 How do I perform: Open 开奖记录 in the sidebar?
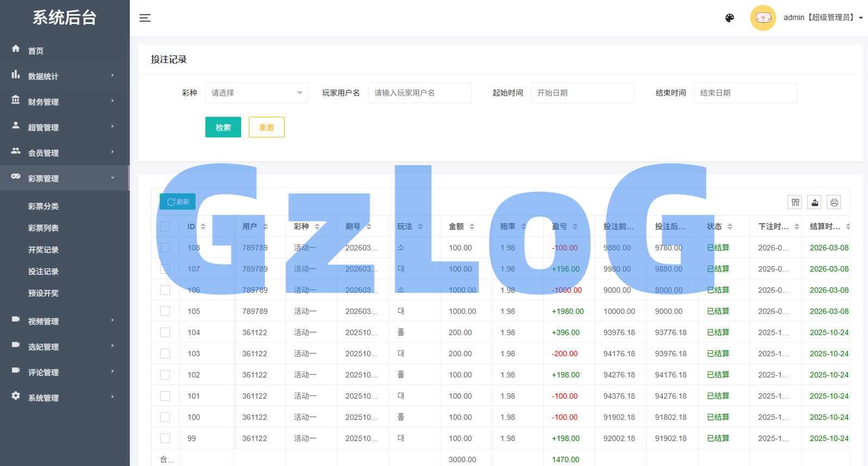(43, 250)
